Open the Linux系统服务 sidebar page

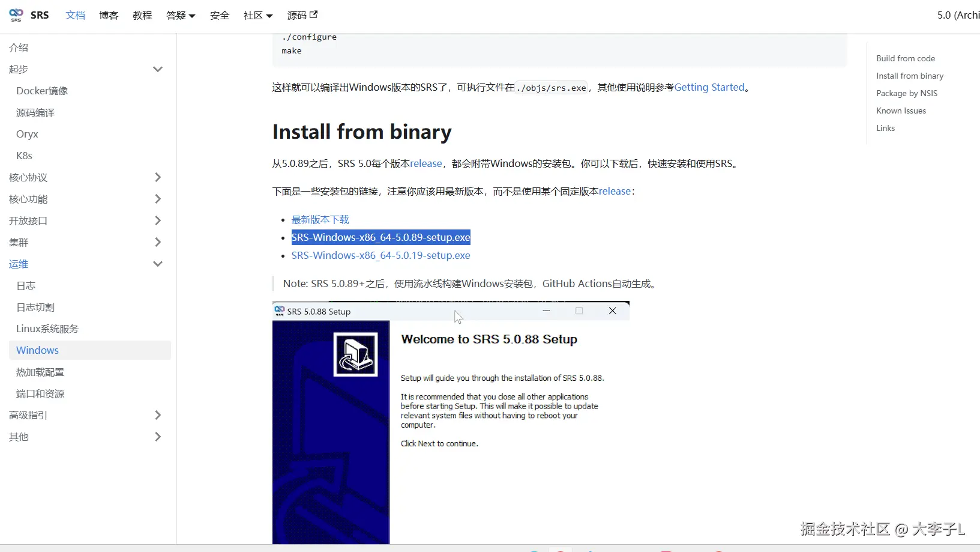(x=47, y=329)
